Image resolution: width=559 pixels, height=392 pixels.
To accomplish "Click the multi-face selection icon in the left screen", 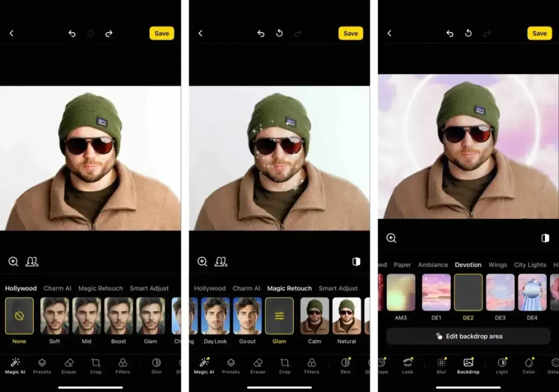I will tap(32, 261).
